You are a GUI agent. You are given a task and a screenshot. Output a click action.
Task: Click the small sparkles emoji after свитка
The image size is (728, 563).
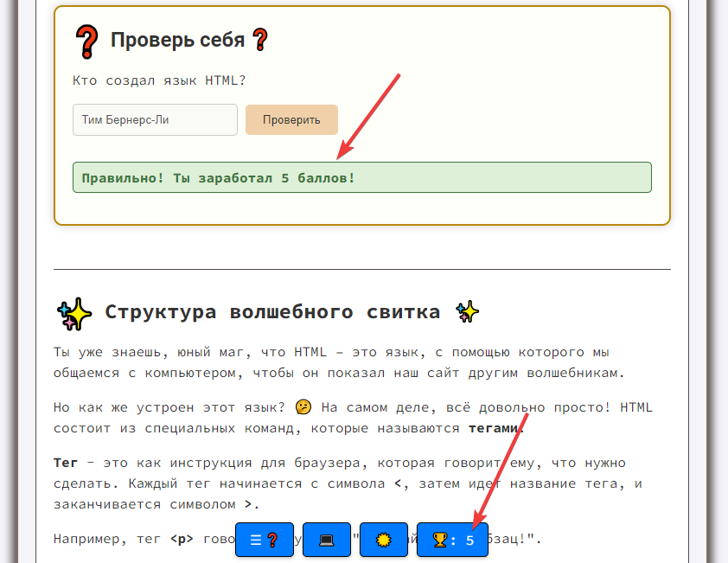click(467, 311)
